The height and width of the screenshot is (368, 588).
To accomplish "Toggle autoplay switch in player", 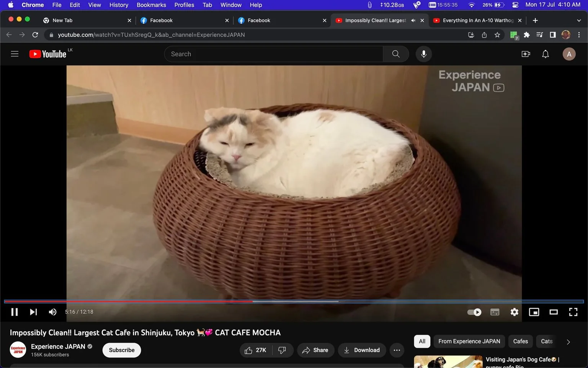I will point(474,312).
